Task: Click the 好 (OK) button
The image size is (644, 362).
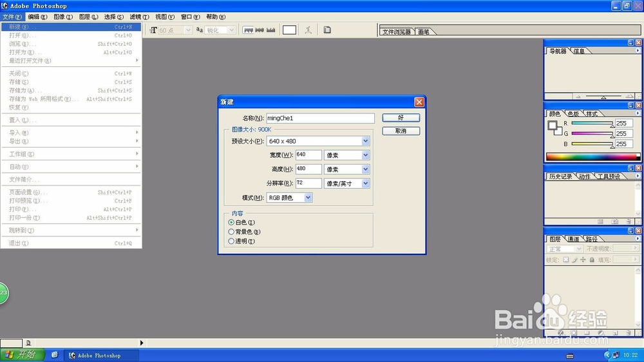Action: [401, 117]
